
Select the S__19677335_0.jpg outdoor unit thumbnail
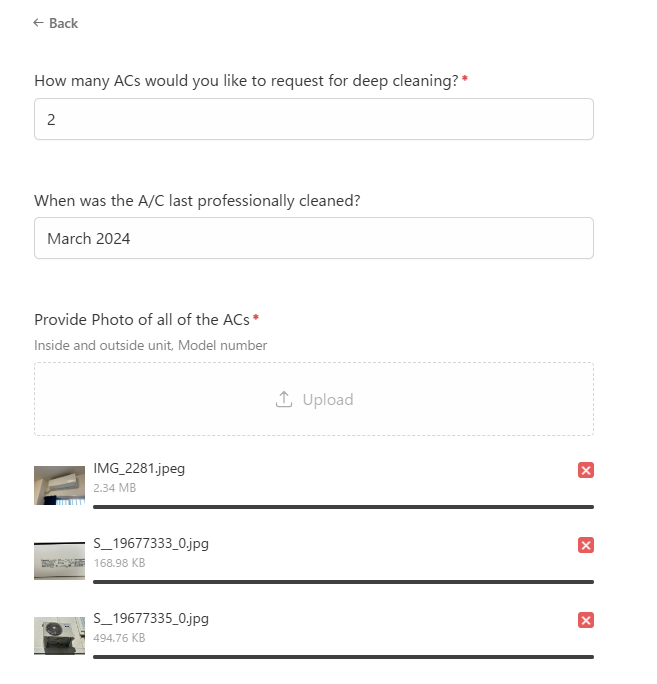(59, 635)
